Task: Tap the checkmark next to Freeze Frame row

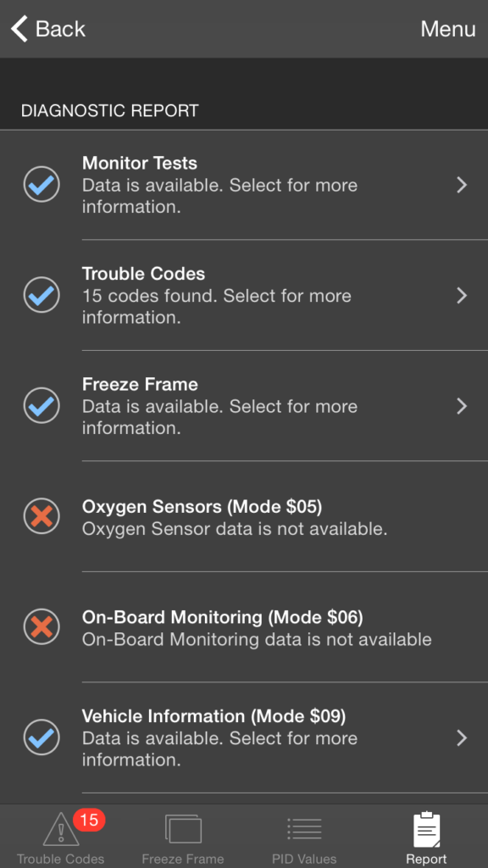Action: point(41,406)
